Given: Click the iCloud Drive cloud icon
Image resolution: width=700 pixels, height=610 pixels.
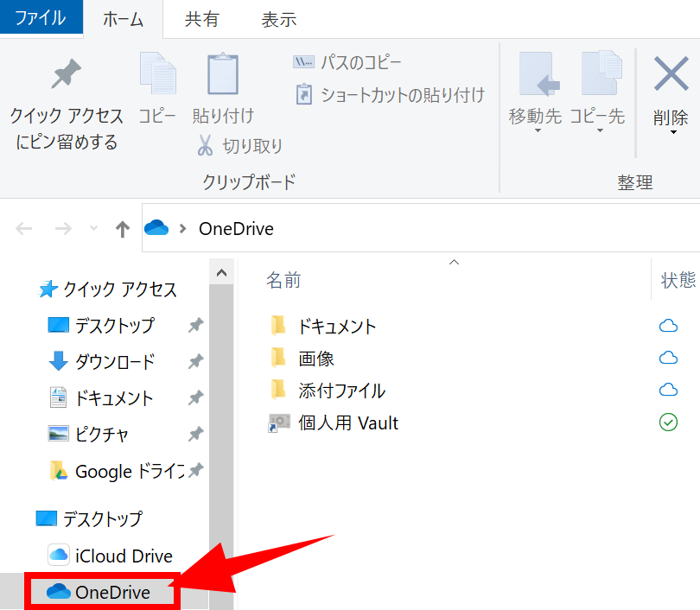Looking at the screenshot, I should coord(59,555).
